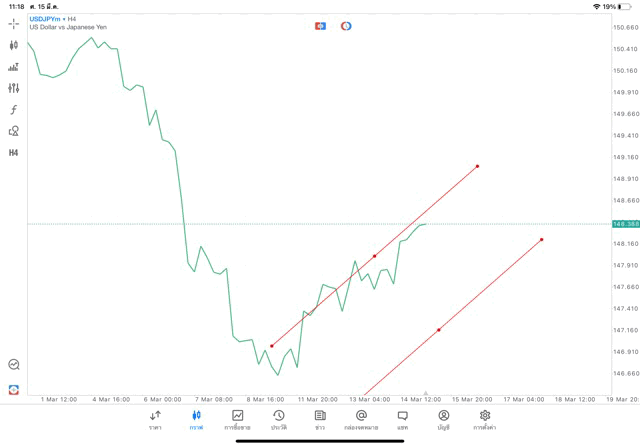Open chart analysis magnifier icon

pos(14,365)
